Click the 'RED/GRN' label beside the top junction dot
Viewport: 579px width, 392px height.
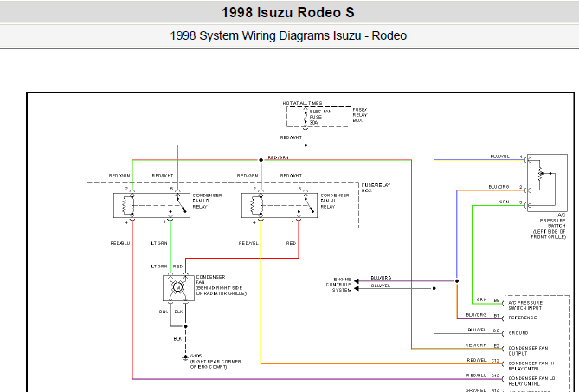[278, 157]
